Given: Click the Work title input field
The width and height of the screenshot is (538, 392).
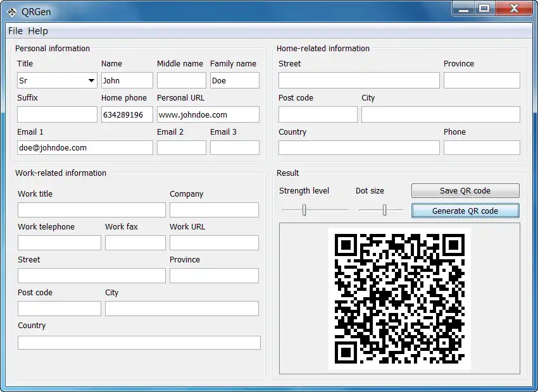Looking at the screenshot, I should pos(92,210).
